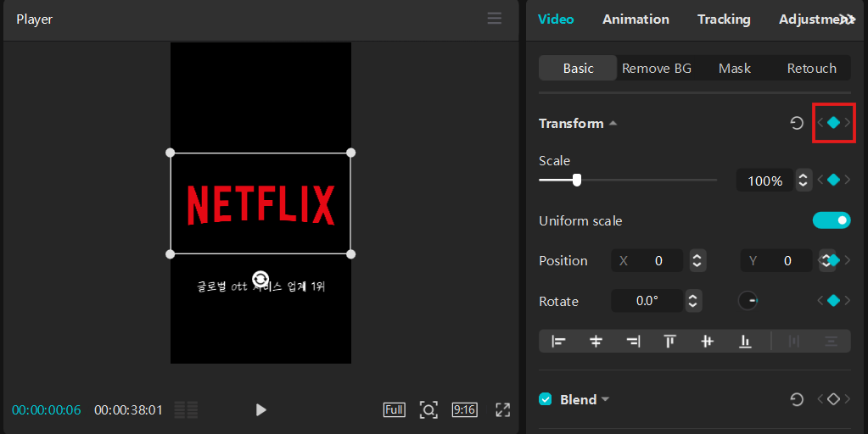Open the Retouch sub-tab
This screenshot has width=868, height=434.
(811, 68)
